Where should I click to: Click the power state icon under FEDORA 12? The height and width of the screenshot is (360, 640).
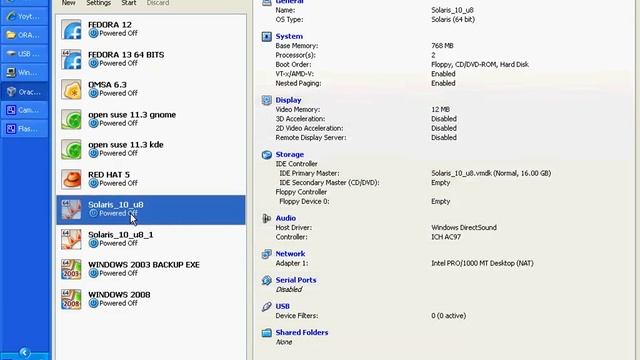[x=93, y=33]
